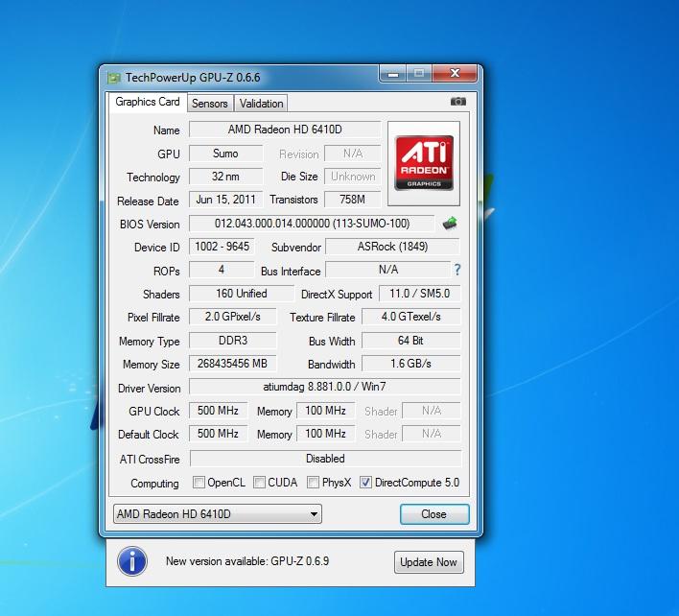The height and width of the screenshot is (616, 679).
Task: Open the Sensors tab
Action: click(210, 104)
